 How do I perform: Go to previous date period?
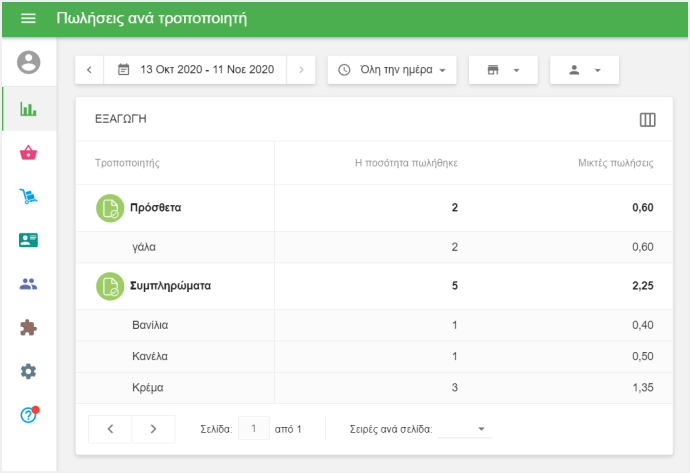[89, 70]
